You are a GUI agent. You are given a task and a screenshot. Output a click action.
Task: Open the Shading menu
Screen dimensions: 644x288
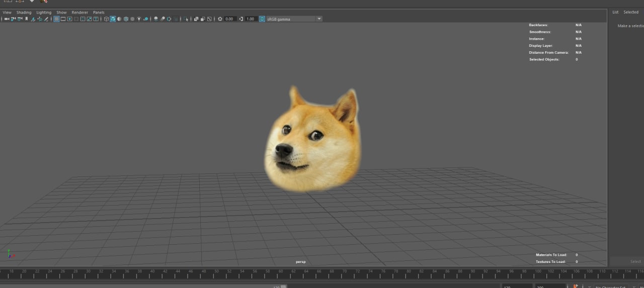coord(24,12)
